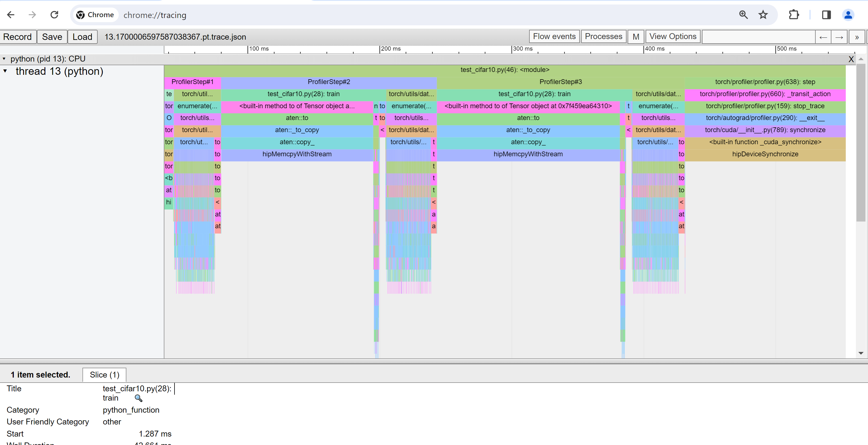Click the Record button to start tracing
868x445 pixels.
pos(19,36)
